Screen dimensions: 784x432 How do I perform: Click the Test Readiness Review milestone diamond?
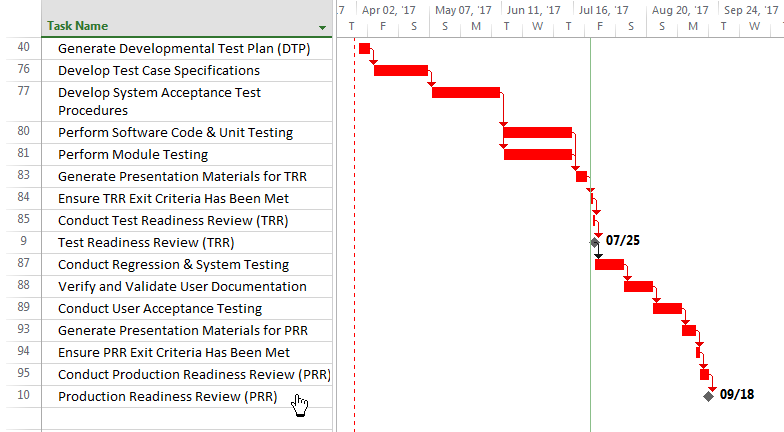tap(594, 242)
